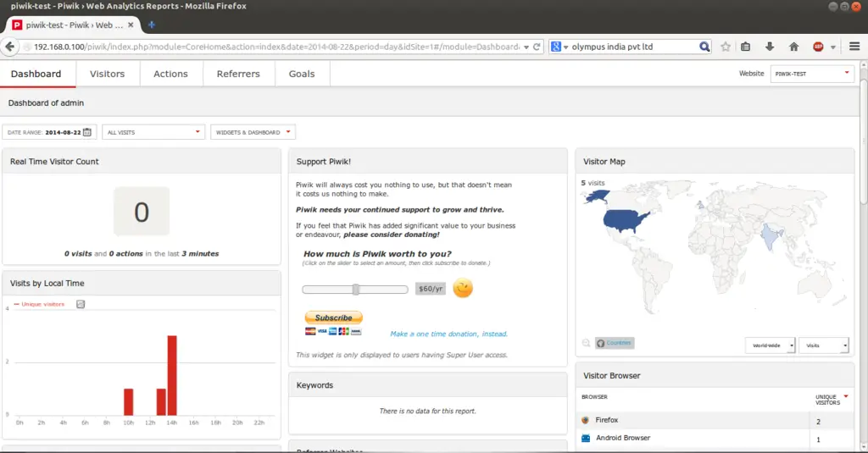Expand the Adblock Plus dropdown arrow
Screen dimensions: 868x453
(832, 47)
